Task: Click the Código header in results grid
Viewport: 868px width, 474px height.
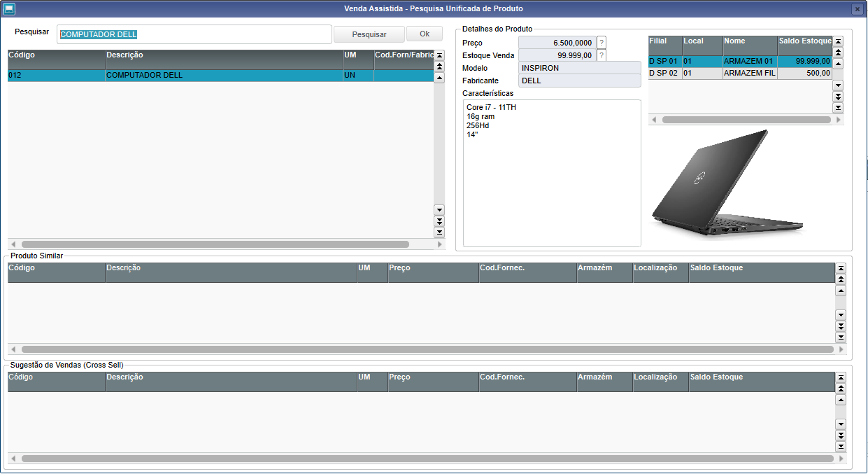Action: click(x=56, y=60)
